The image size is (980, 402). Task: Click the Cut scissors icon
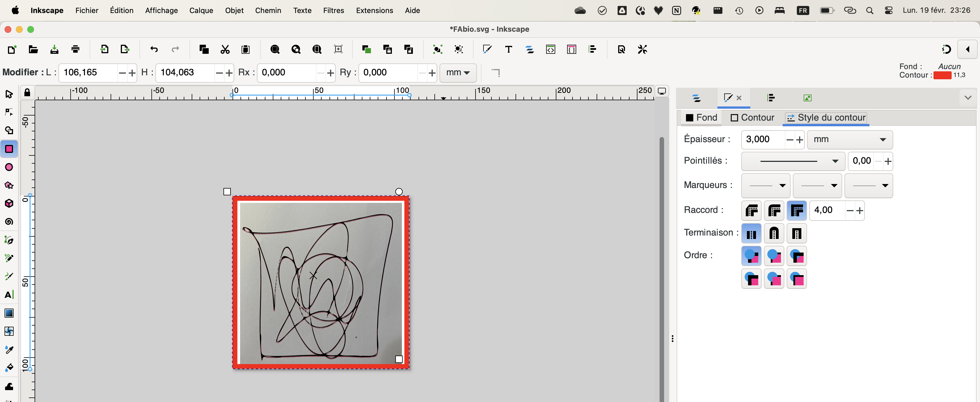point(225,49)
